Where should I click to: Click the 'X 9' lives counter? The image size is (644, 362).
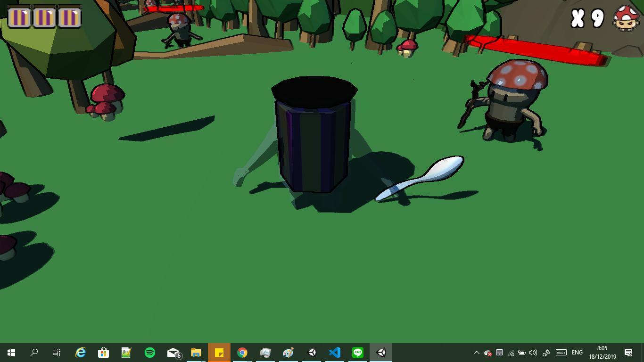pyautogui.click(x=587, y=18)
